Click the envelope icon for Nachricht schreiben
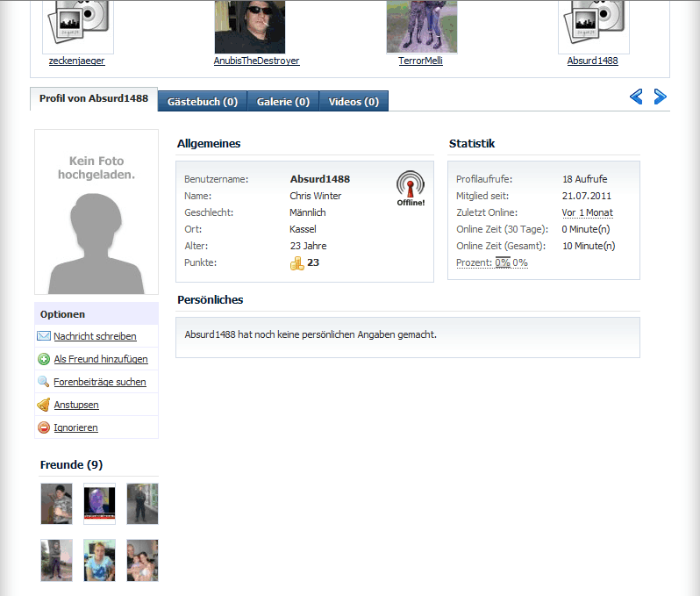This screenshot has width=700, height=596. click(x=44, y=336)
